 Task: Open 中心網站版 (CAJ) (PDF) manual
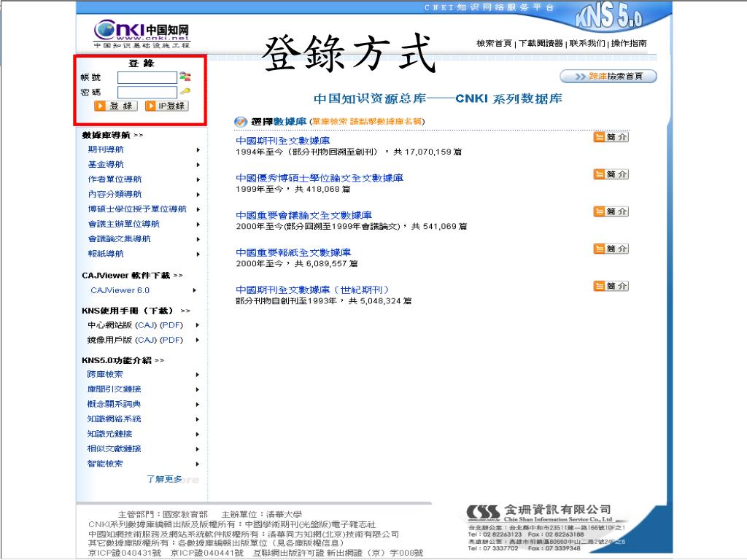(135, 325)
